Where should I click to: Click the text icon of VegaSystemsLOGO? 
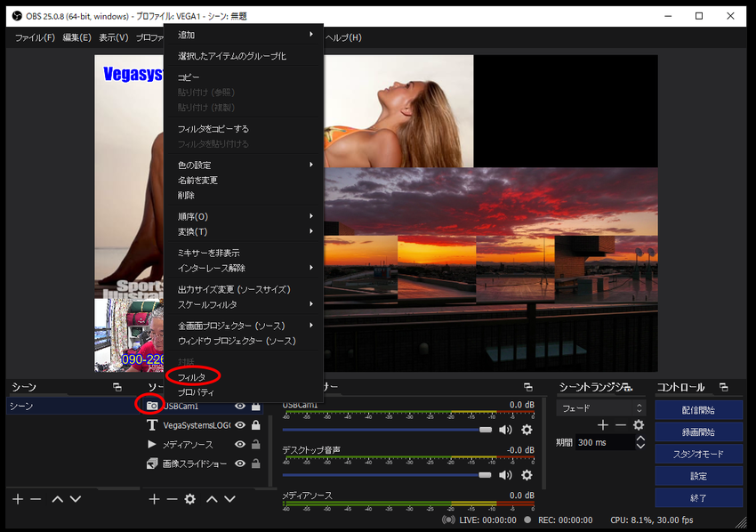(152, 425)
